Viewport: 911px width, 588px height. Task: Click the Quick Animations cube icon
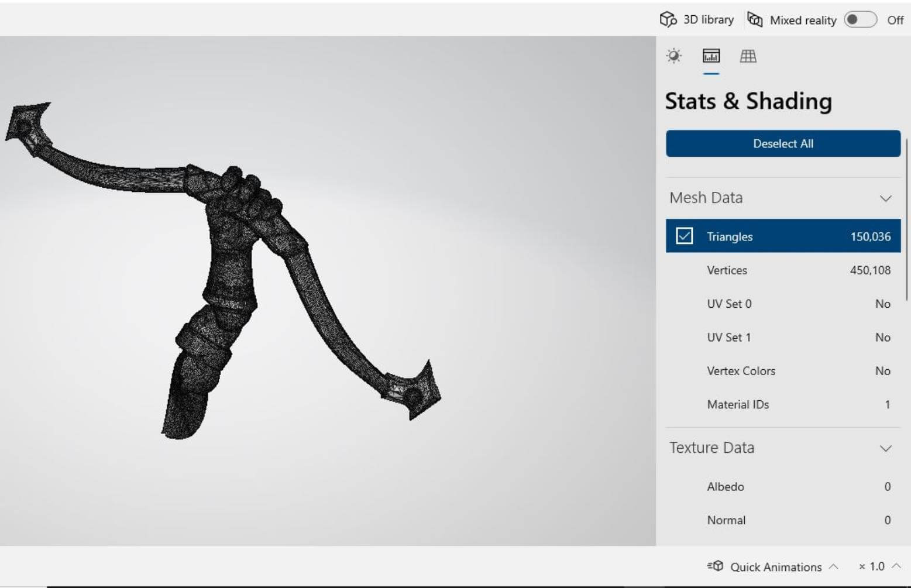click(x=715, y=566)
